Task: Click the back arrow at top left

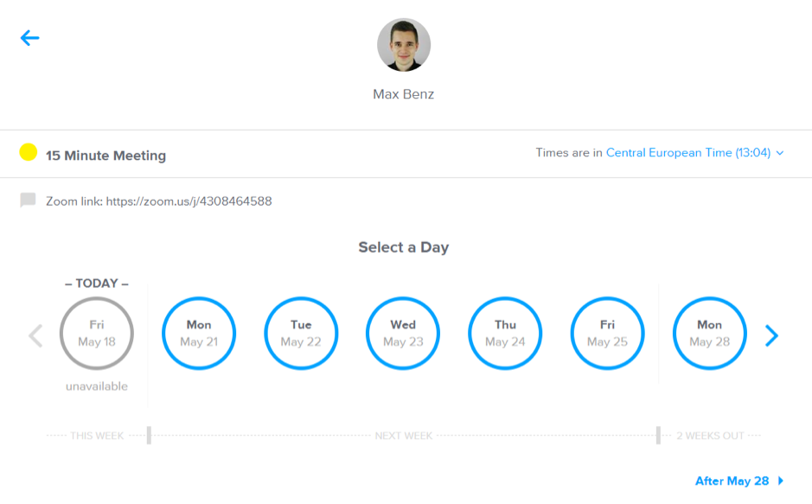Action: [x=29, y=37]
